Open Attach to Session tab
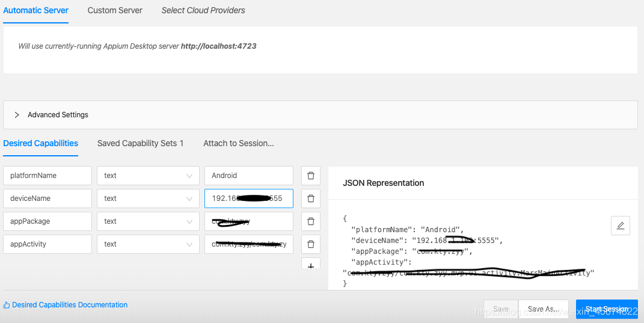 pos(239,143)
